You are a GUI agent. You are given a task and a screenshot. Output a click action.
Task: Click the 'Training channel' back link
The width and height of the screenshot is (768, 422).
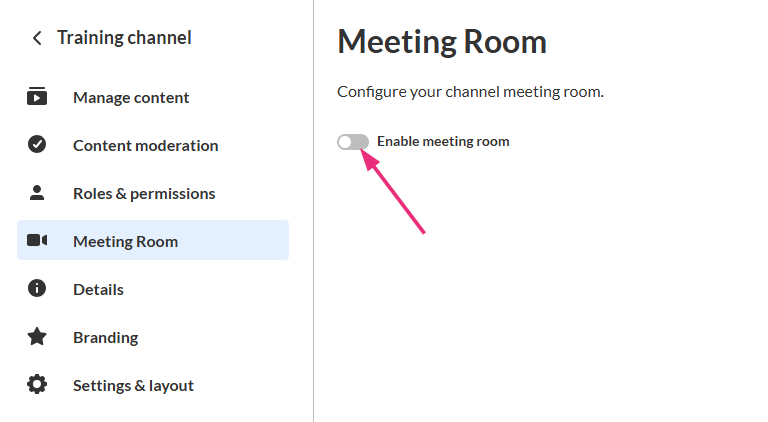tap(124, 38)
